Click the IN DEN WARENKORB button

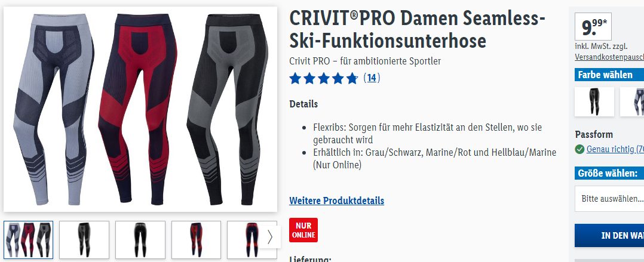pos(609,235)
